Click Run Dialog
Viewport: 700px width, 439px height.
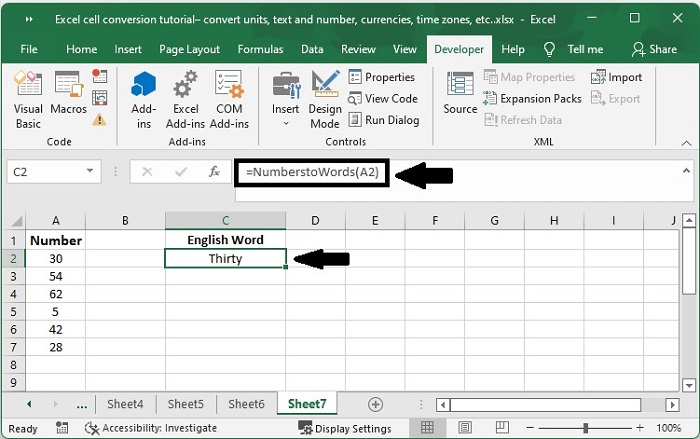click(x=384, y=120)
